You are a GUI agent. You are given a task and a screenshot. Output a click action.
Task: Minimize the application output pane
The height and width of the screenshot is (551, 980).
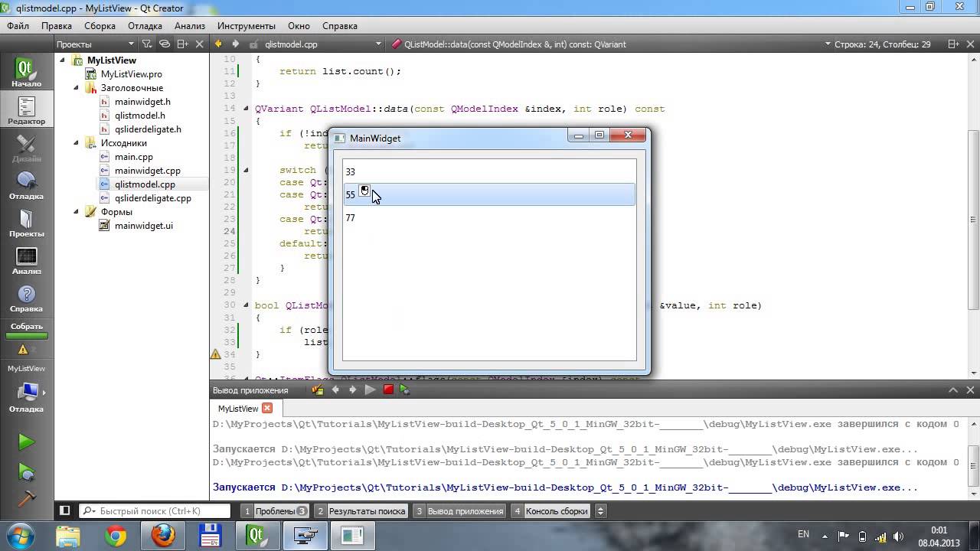coord(953,390)
